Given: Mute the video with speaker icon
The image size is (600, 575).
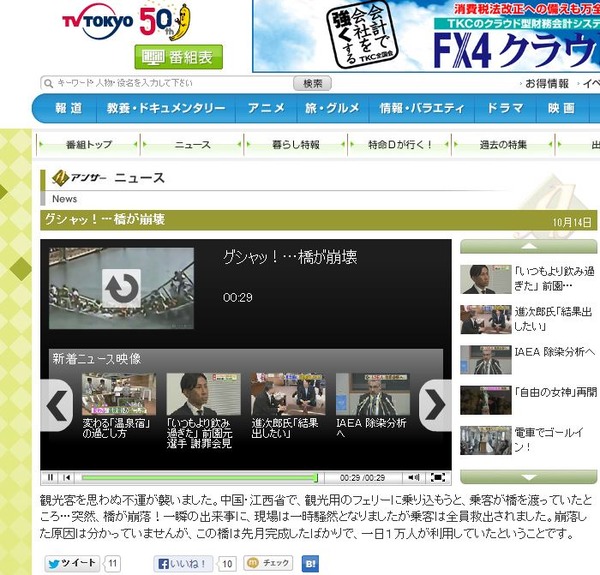Looking at the screenshot, I should coord(413,477).
